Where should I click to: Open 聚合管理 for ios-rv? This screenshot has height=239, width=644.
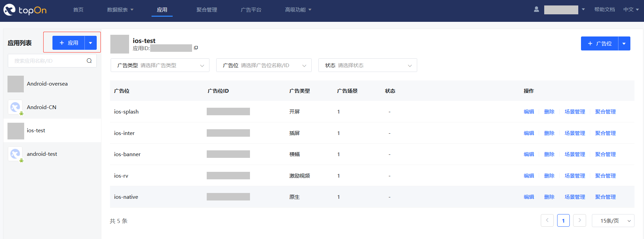point(606,176)
